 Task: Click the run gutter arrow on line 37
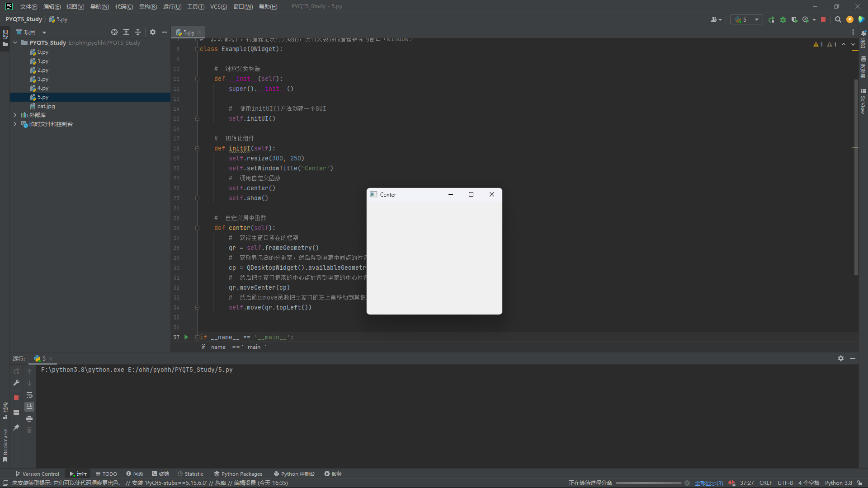coord(186,337)
